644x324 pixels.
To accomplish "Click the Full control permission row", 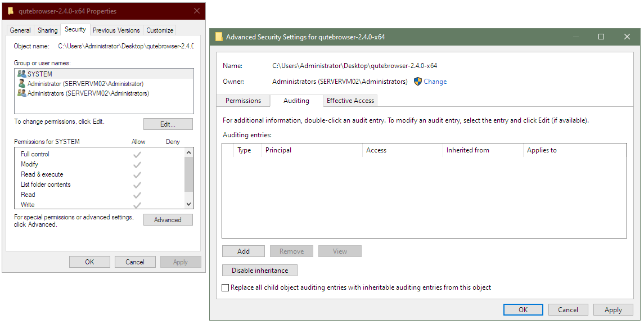I will tap(100, 154).
